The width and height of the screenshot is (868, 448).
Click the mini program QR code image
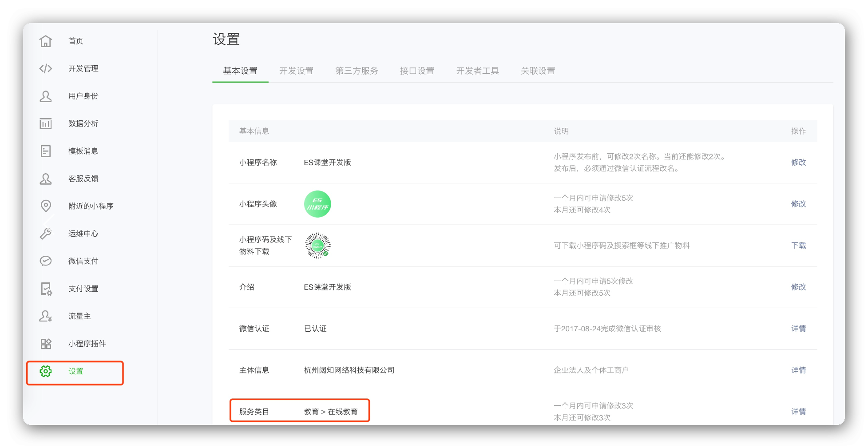click(317, 246)
